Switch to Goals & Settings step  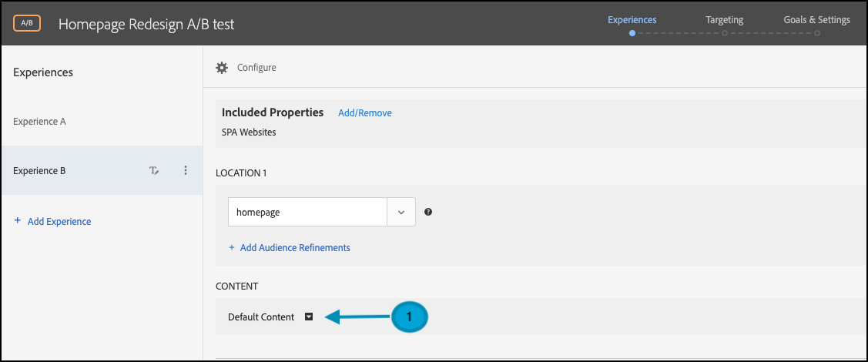pos(816,20)
